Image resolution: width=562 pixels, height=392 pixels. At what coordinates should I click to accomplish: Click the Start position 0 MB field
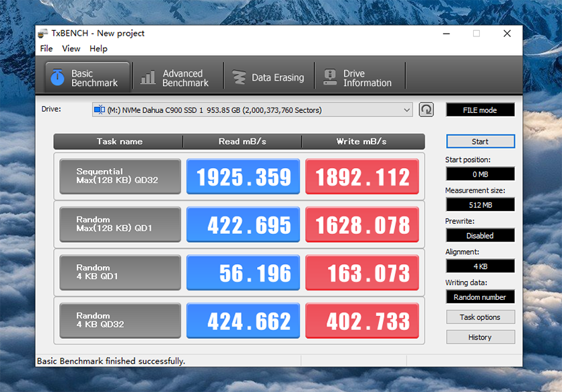coord(480,174)
